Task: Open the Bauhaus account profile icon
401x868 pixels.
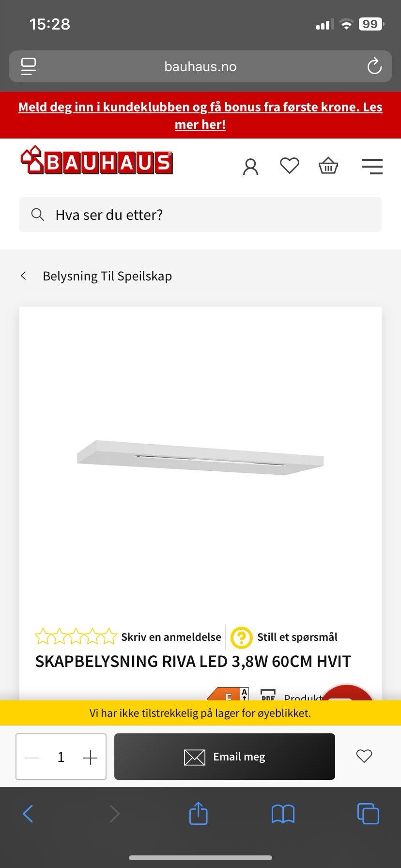Action: point(250,167)
